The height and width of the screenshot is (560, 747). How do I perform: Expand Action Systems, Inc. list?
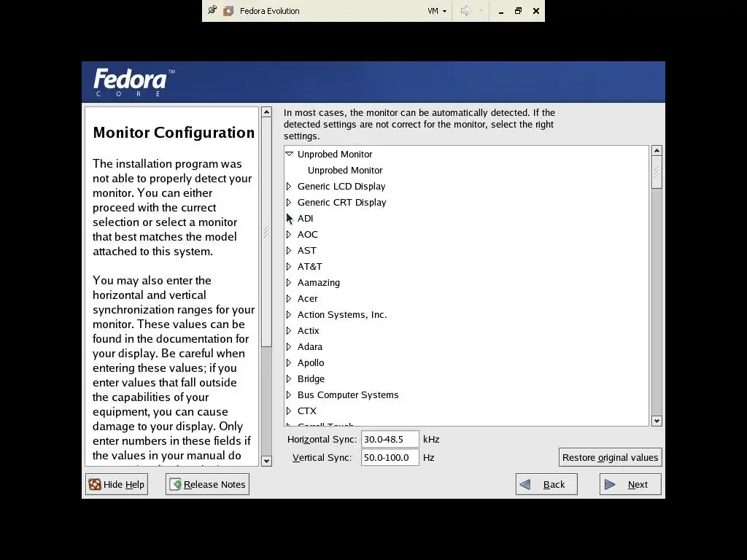coord(289,315)
